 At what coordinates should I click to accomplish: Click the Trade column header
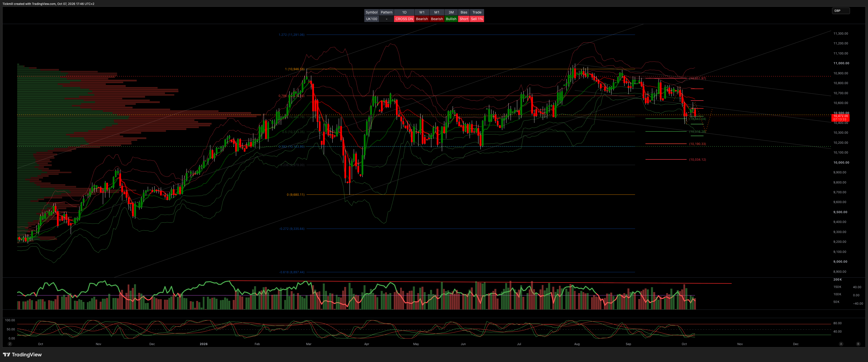click(477, 12)
